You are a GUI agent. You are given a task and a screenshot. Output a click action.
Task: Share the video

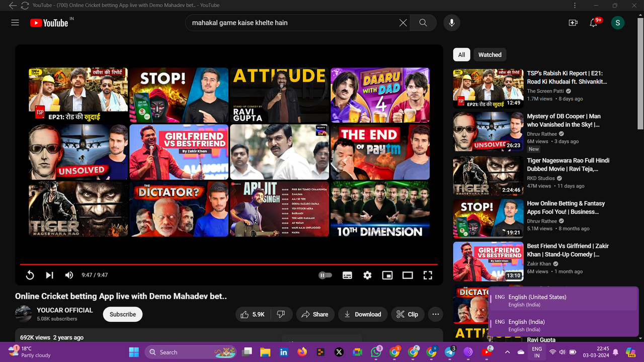click(x=315, y=314)
